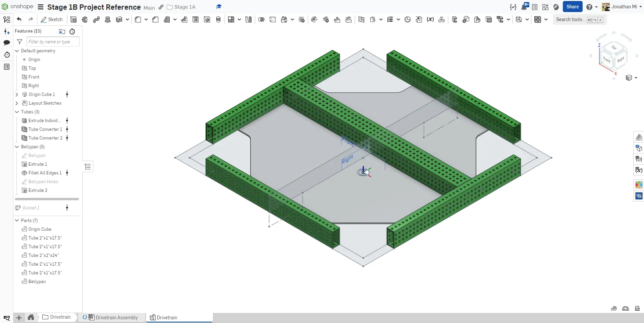
Task: Click the Variable (x) tool
Action: click(x=430, y=19)
